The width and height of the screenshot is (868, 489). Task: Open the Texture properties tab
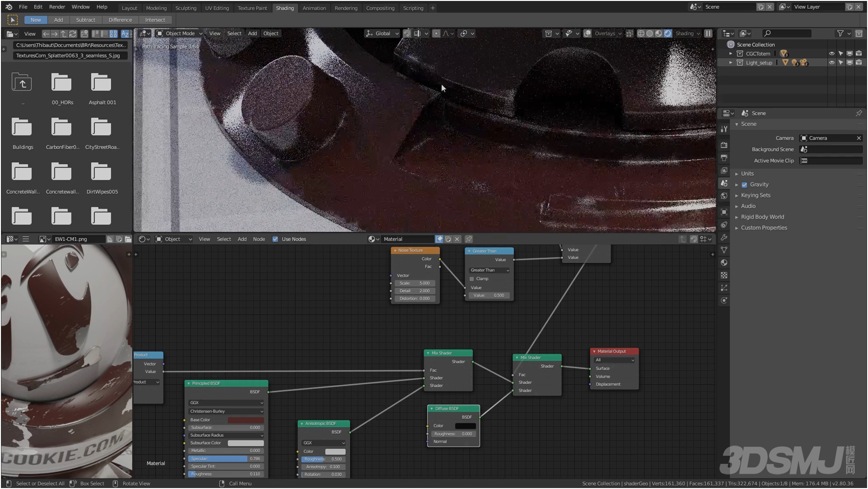coord(724,275)
